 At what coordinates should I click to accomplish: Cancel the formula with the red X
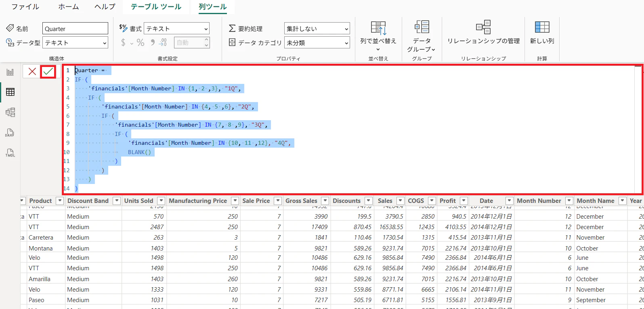tap(32, 71)
